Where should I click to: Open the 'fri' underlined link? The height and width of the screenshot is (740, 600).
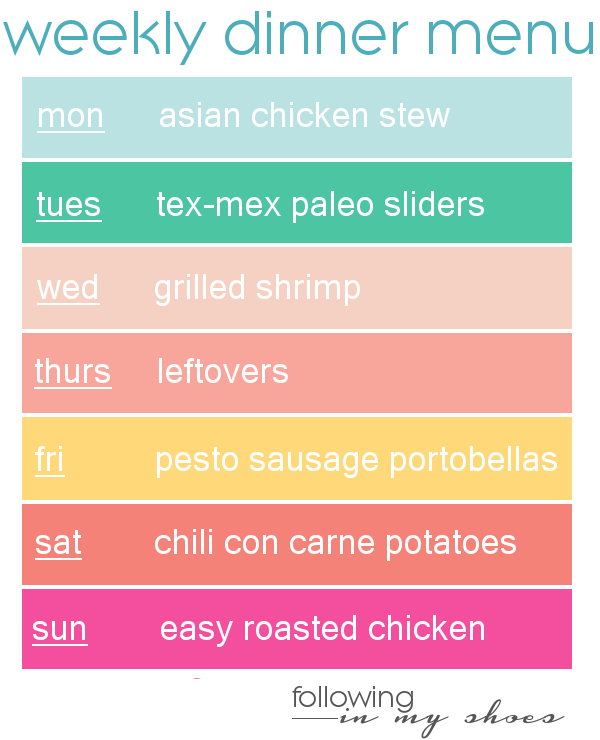click(50, 460)
